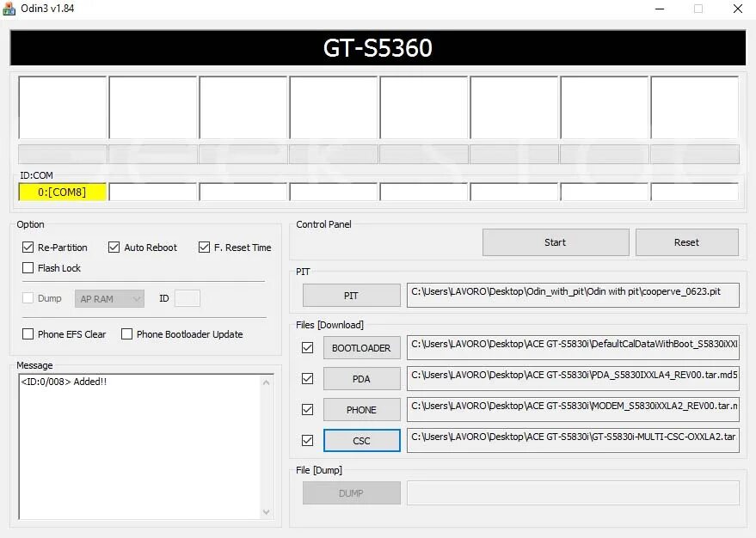Minimize the Odin3 window
756x538 pixels.
660,9
